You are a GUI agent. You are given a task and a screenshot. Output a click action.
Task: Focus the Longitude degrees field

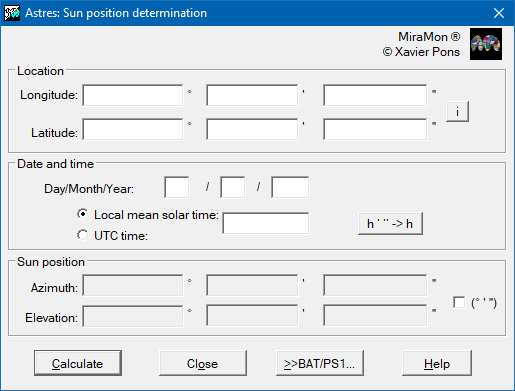point(133,95)
